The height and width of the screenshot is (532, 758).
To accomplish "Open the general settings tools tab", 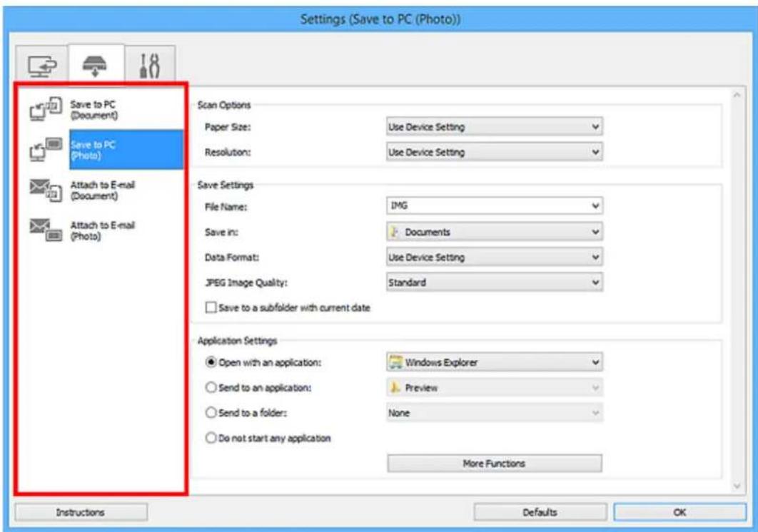I will (x=149, y=65).
